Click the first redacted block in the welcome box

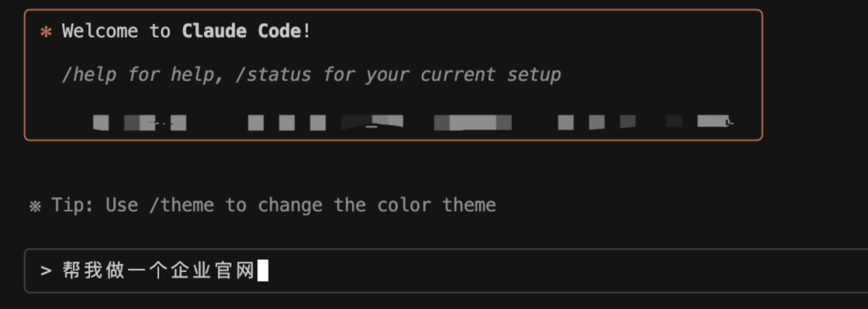pyautogui.click(x=100, y=123)
